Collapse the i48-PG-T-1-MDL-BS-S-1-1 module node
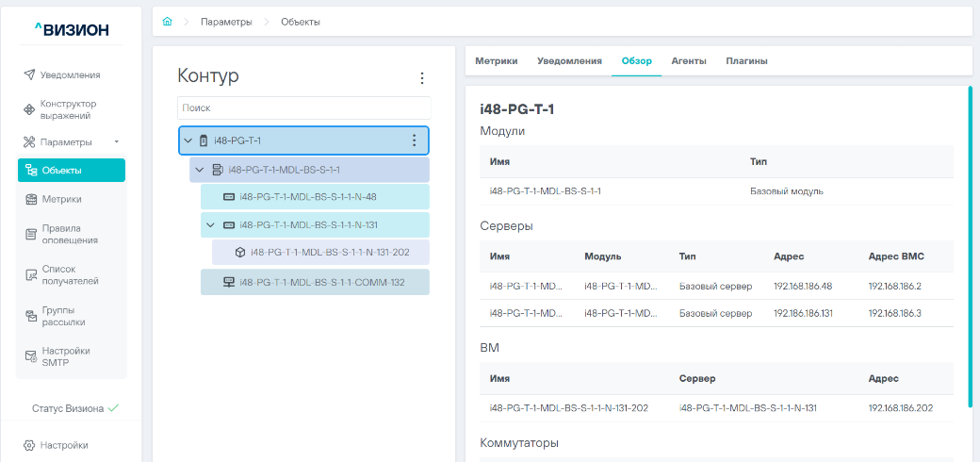 coord(199,170)
